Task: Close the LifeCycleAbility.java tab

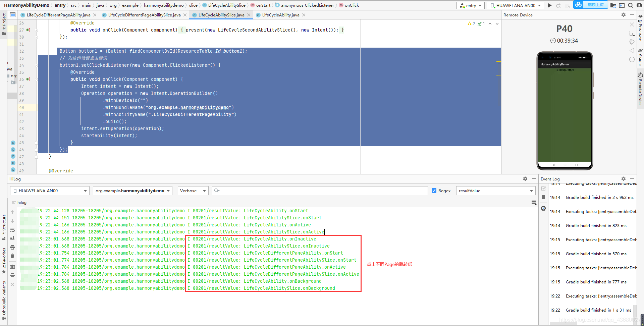Action: coord(304,15)
